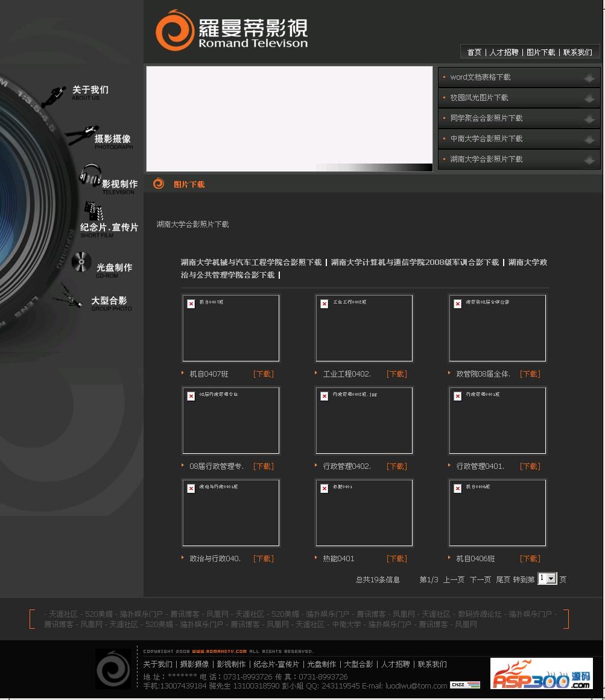The image size is (605, 700).
Task: Click 下载 link for 热能0401
Action: coord(397,559)
